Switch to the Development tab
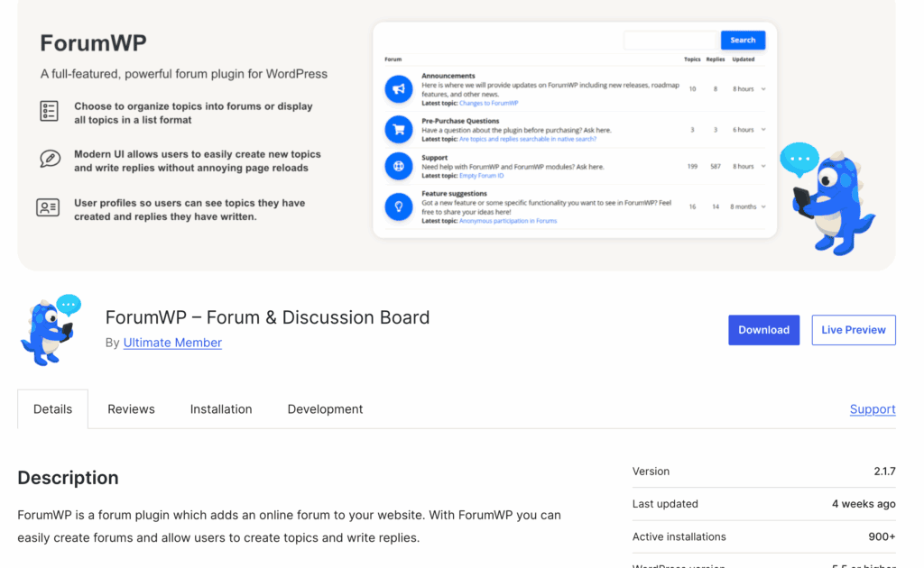 [x=325, y=409]
